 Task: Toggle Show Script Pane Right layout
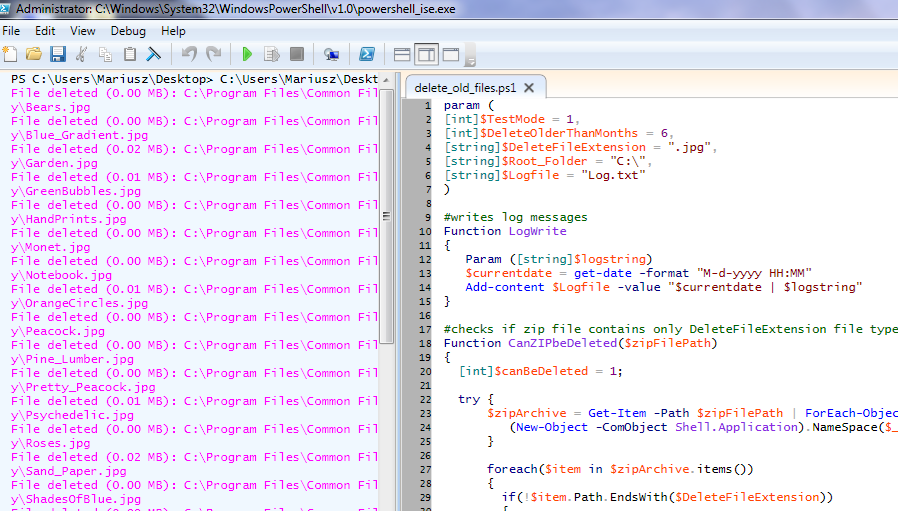[x=427, y=54]
